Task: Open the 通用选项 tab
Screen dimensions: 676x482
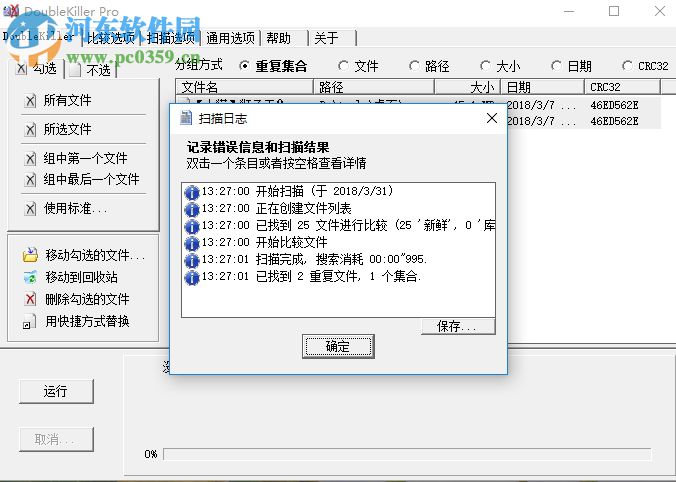Action: 231,38
